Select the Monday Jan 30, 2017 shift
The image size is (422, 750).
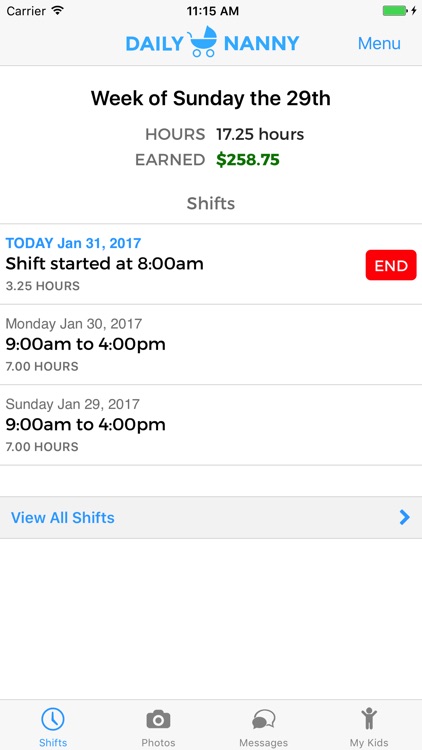click(x=211, y=344)
